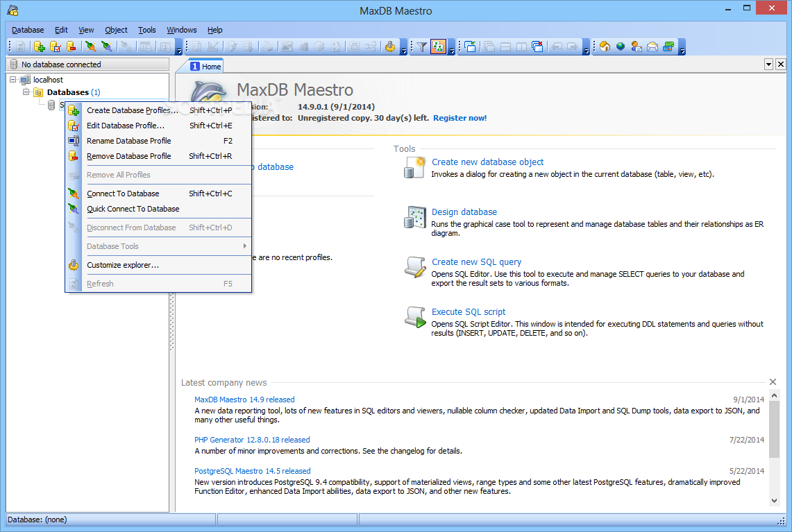Choose Quick Connect To Database from the context menu

click(x=158, y=209)
